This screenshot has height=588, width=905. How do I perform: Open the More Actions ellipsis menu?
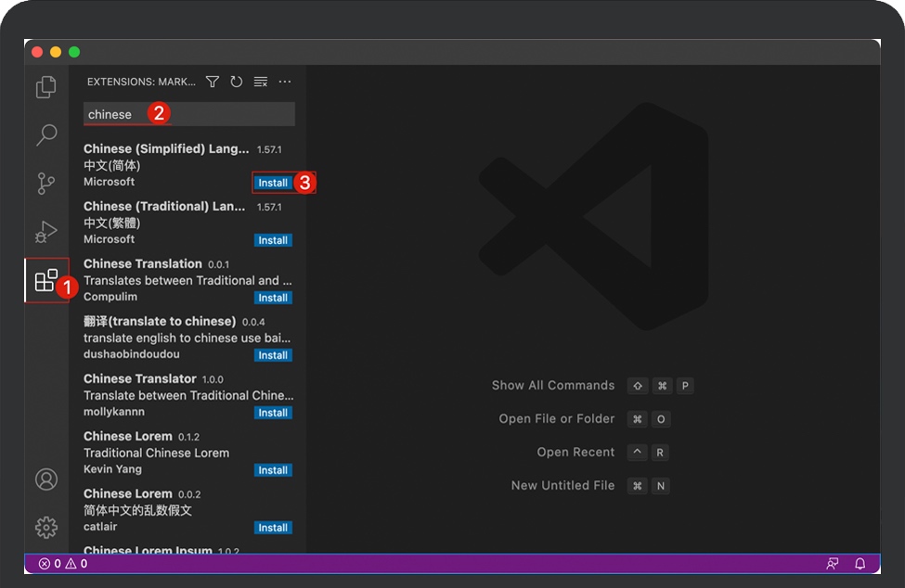(x=284, y=82)
